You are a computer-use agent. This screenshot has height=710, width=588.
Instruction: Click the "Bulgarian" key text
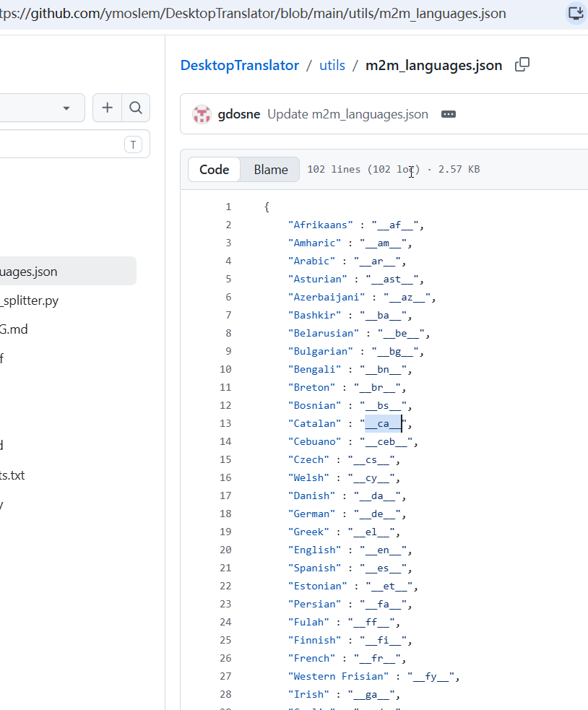point(320,351)
